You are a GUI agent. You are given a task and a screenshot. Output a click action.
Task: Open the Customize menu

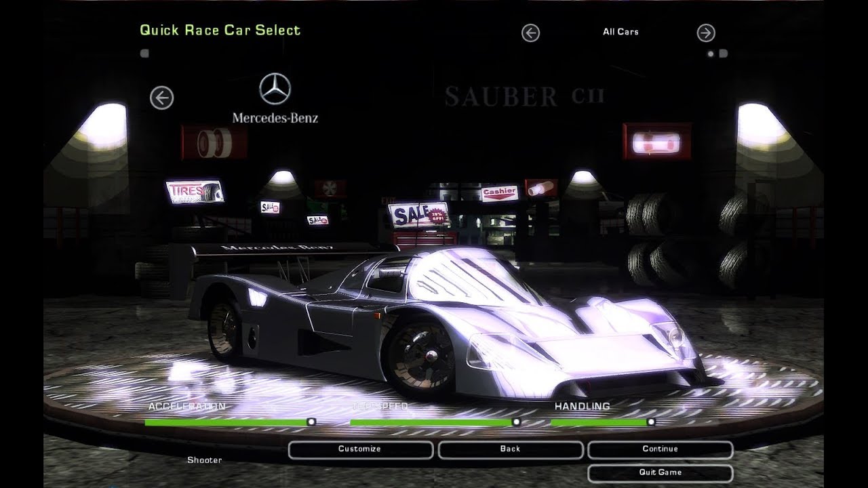tap(360, 449)
